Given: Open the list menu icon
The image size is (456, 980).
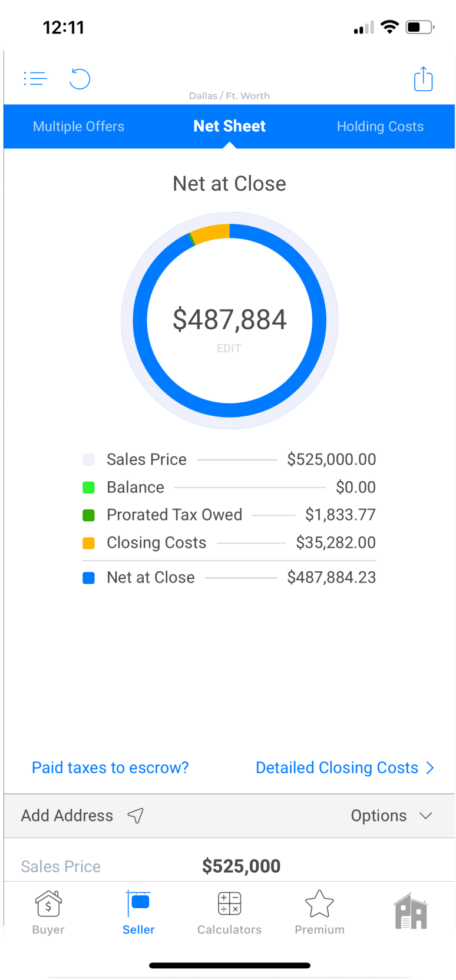Looking at the screenshot, I should 35,78.
